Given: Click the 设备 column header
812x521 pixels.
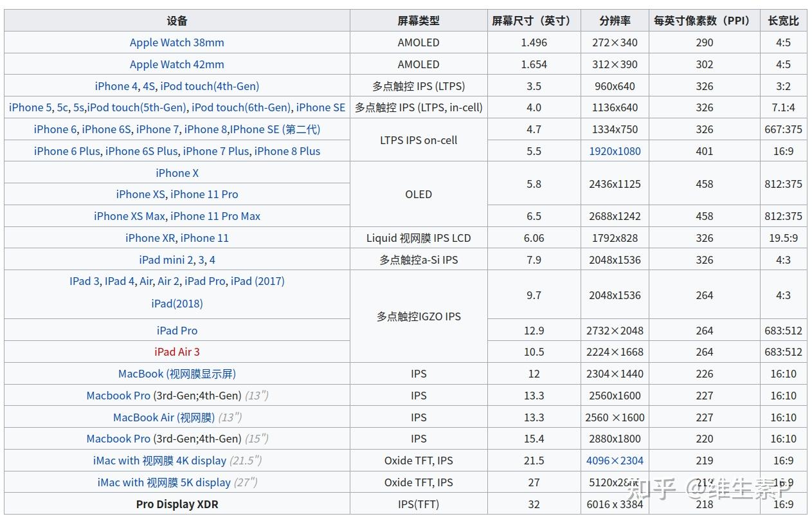Looking at the screenshot, I should tap(177, 20).
